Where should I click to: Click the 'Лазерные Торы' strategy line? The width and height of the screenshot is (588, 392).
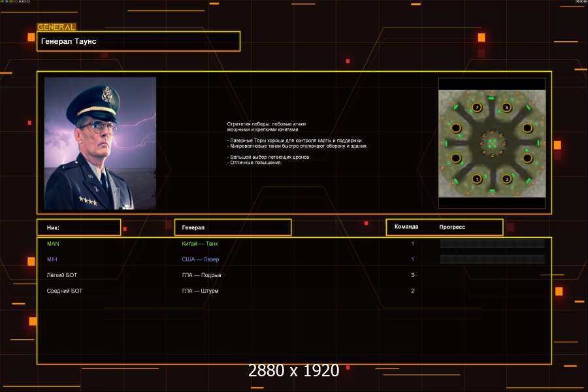(x=295, y=140)
